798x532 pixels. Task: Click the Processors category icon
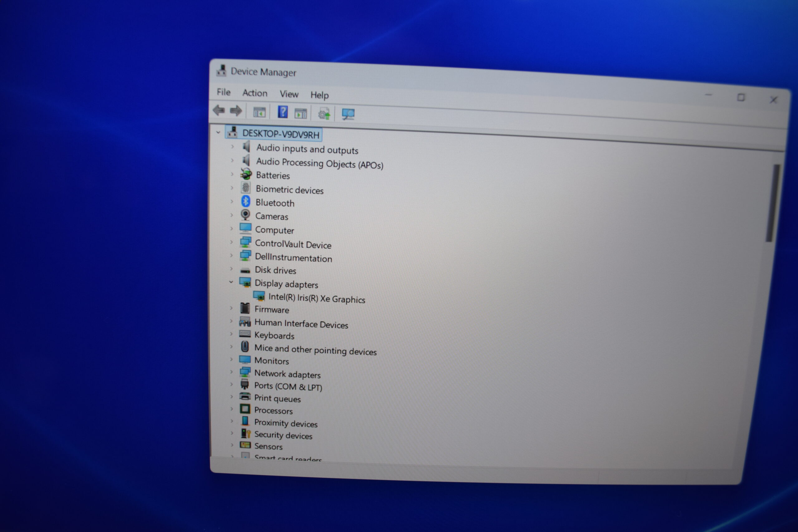click(x=245, y=409)
